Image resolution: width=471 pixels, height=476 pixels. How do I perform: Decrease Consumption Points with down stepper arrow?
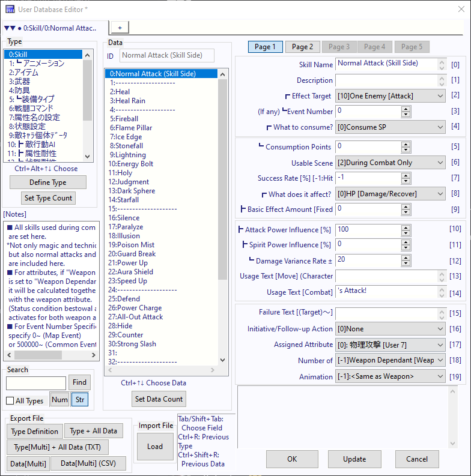[406, 150]
